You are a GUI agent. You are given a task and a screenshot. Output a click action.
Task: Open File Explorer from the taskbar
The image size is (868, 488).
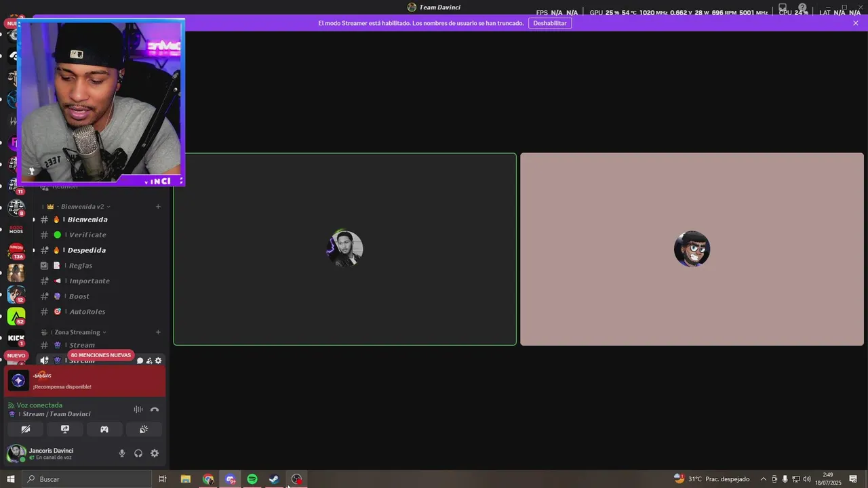pyautogui.click(x=186, y=479)
